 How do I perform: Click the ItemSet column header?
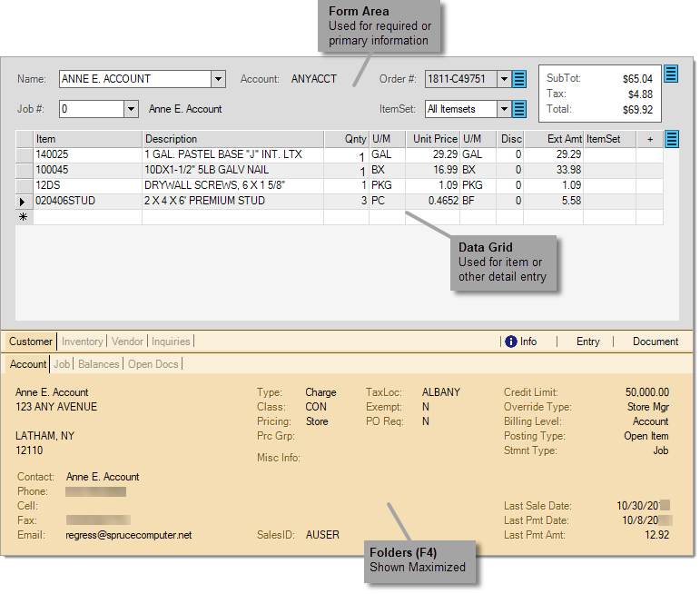[610, 139]
